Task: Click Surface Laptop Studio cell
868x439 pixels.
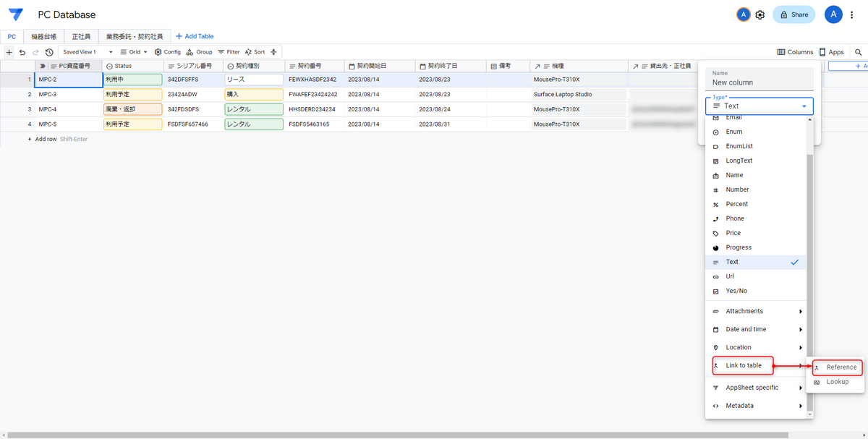Action: pos(579,94)
